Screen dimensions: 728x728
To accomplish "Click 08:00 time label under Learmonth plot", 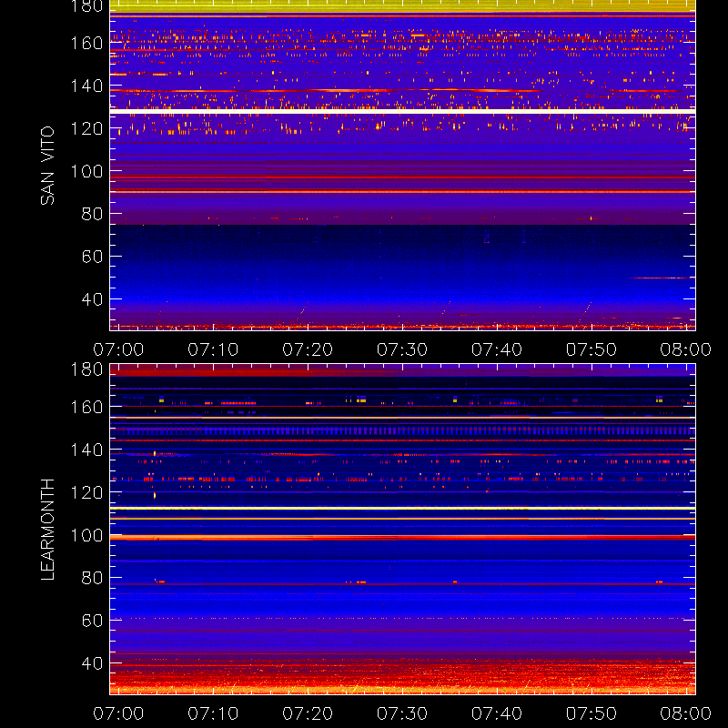I will (686, 713).
